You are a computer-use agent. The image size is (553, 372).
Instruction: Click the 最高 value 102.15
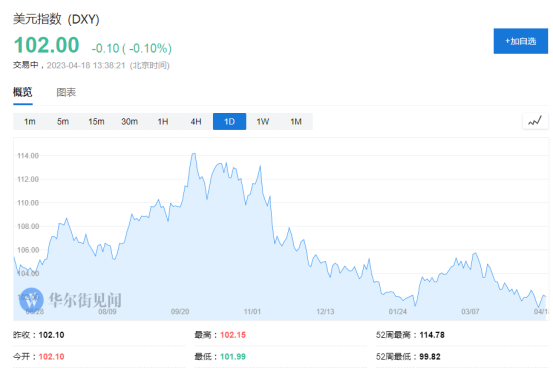tap(233, 335)
